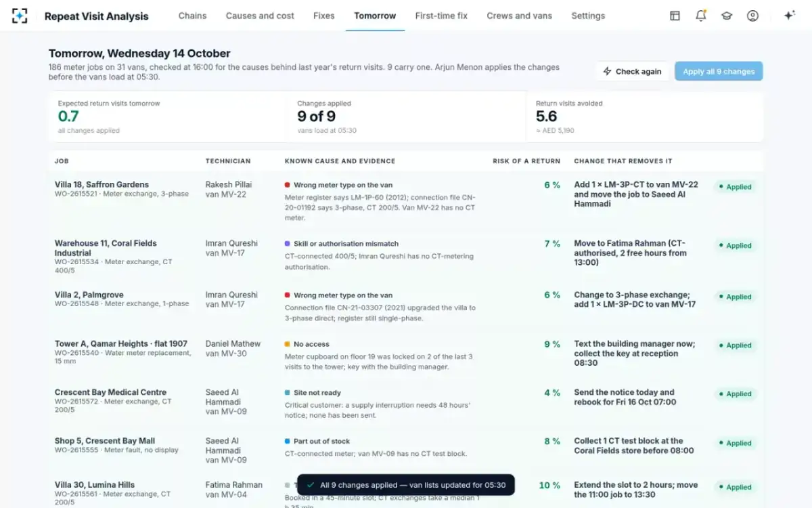812x508 pixels.
Task: Select job Shop 5, Crescent Bay Mall
Action: 105,441
